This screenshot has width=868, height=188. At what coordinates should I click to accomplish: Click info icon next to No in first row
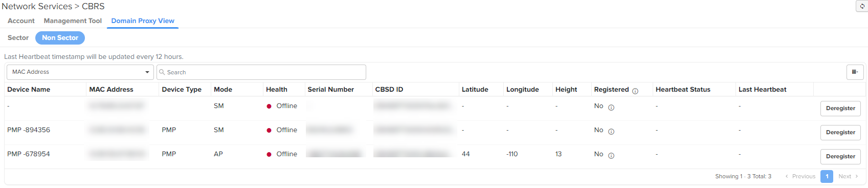611,108
